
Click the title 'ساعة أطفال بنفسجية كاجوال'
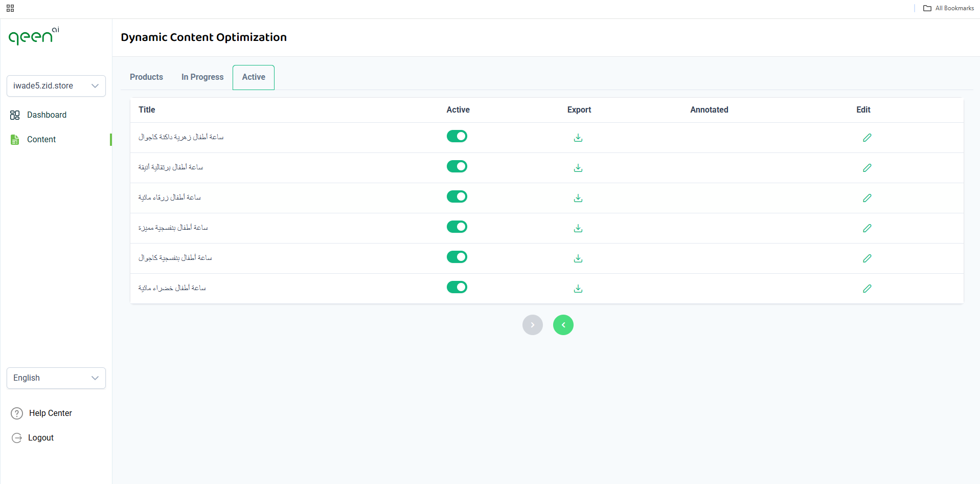pyautogui.click(x=175, y=258)
